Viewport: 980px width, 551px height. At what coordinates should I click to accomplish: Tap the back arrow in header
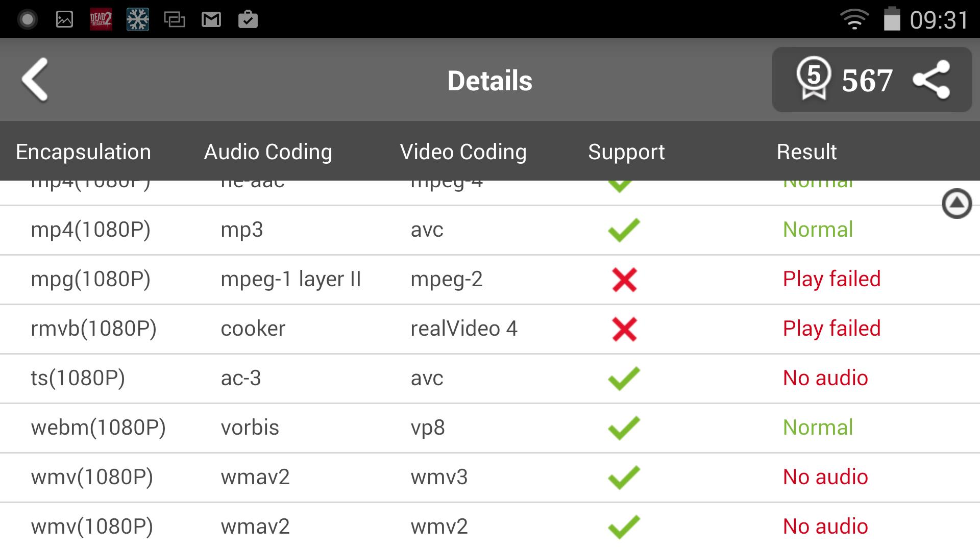pos(35,80)
